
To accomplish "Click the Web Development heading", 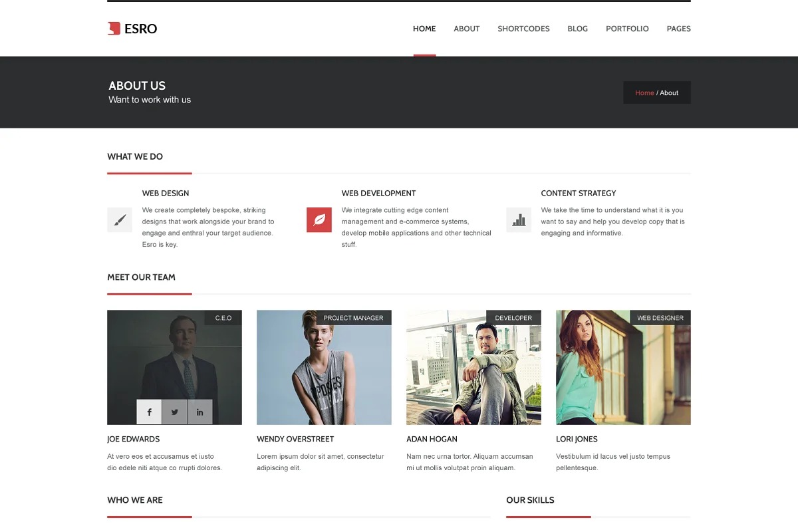I will (x=378, y=194).
